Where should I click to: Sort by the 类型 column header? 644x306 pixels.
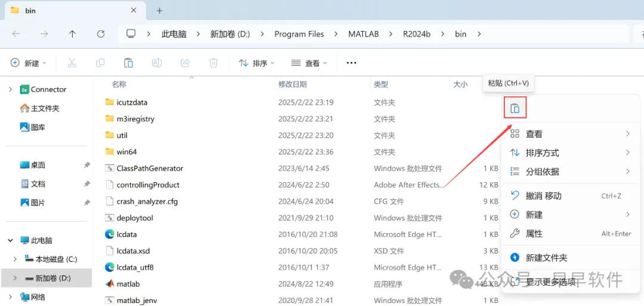pyautogui.click(x=380, y=84)
